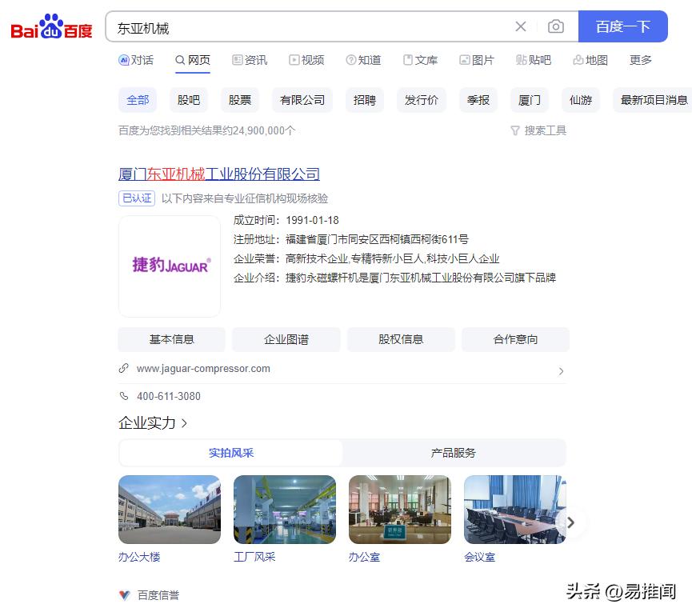This screenshot has height=616, width=692.
Task: Click the link icon before the company website
Action: pos(123,369)
